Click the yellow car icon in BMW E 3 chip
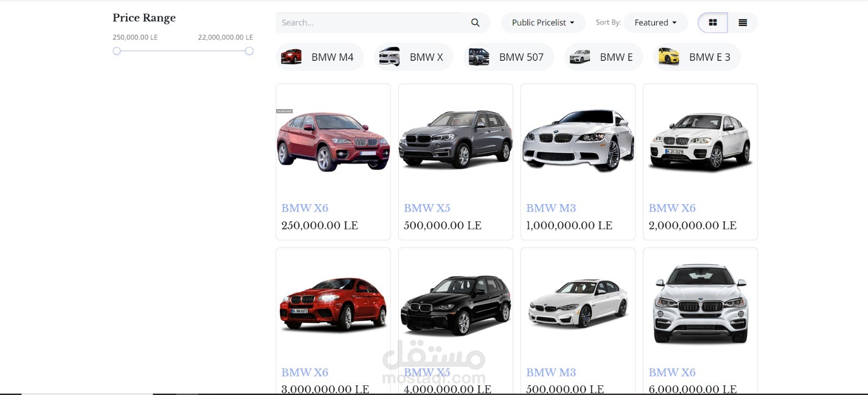 point(668,57)
